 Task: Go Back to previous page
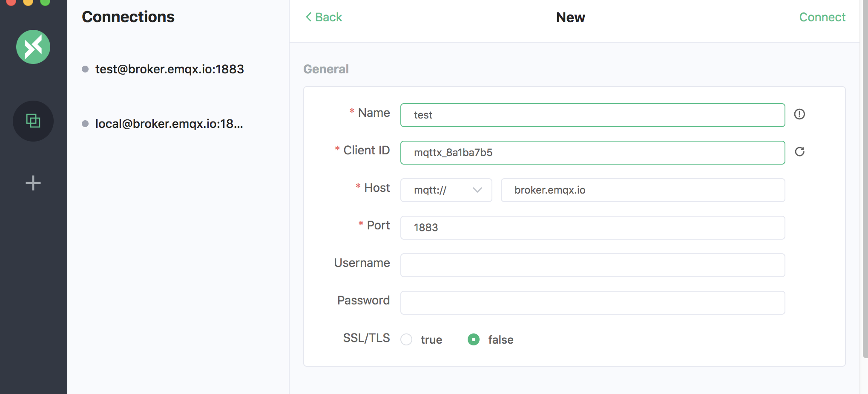pyautogui.click(x=328, y=17)
